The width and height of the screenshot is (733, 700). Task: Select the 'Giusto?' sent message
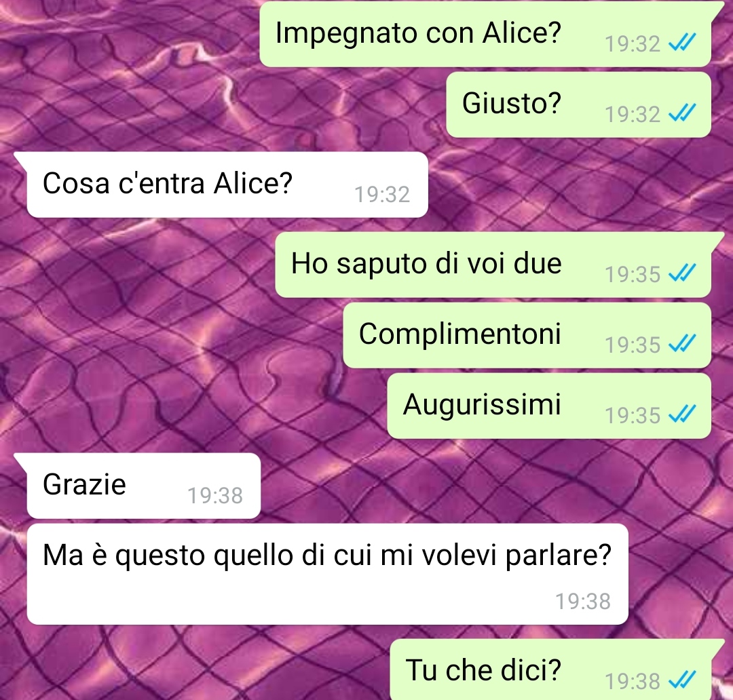click(x=578, y=104)
